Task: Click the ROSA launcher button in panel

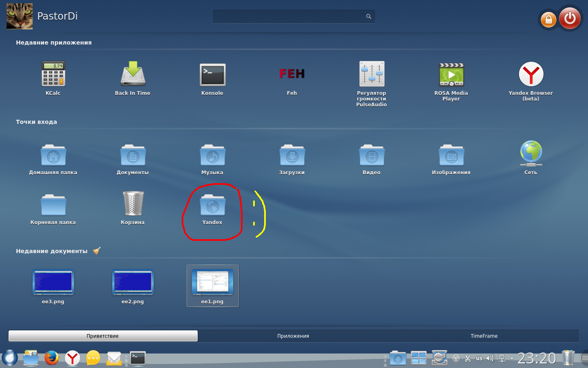Action: point(10,358)
